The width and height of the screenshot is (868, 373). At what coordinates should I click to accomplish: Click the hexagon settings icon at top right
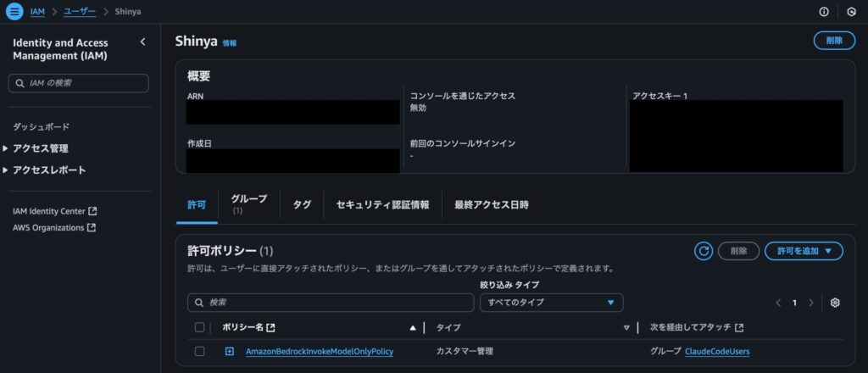click(x=851, y=12)
